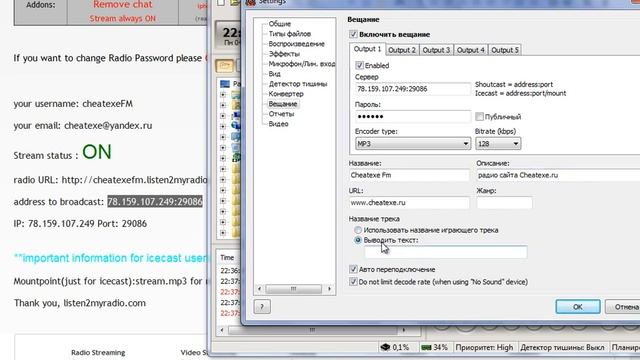Open the Отчеты settings category

tap(281, 114)
